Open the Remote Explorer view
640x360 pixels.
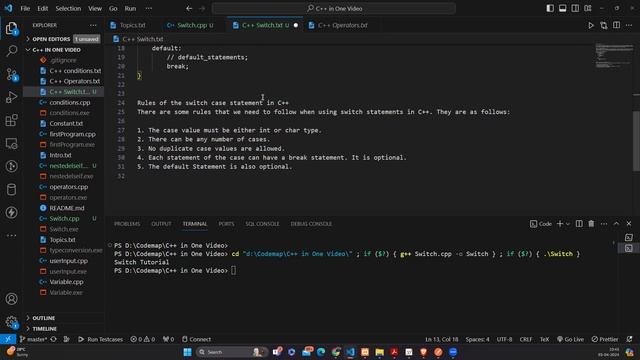coord(11,143)
